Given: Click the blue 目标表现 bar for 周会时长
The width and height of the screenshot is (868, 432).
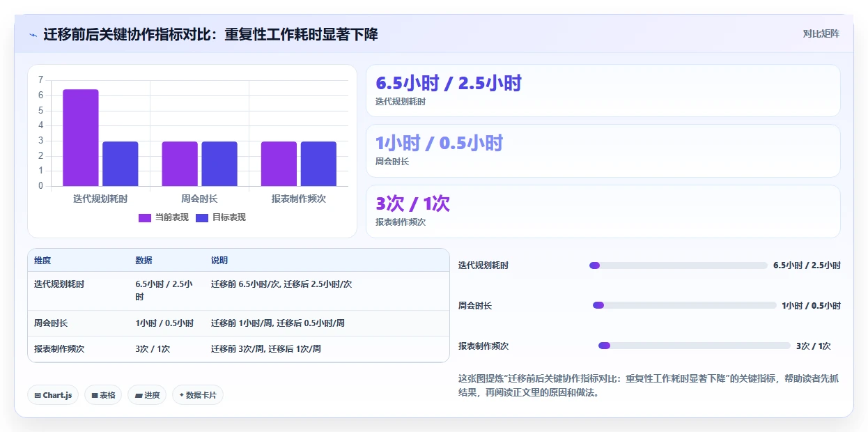Looking at the screenshot, I should (219, 164).
